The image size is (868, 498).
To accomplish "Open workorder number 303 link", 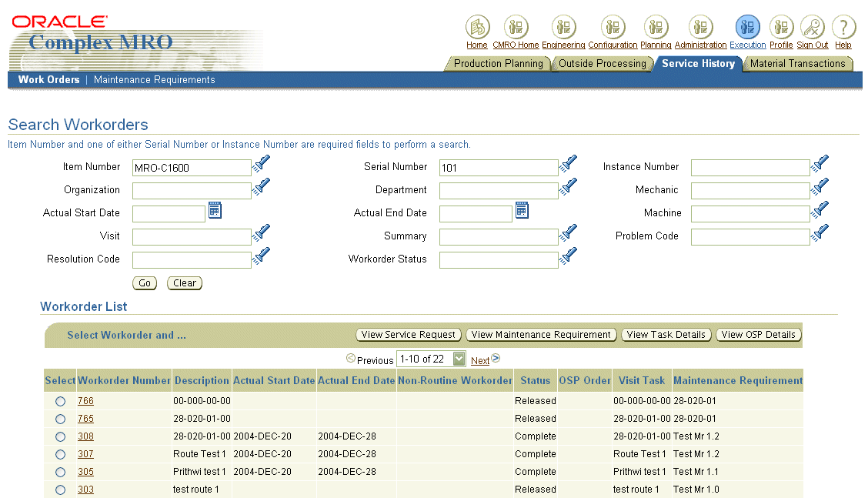I will (85, 490).
